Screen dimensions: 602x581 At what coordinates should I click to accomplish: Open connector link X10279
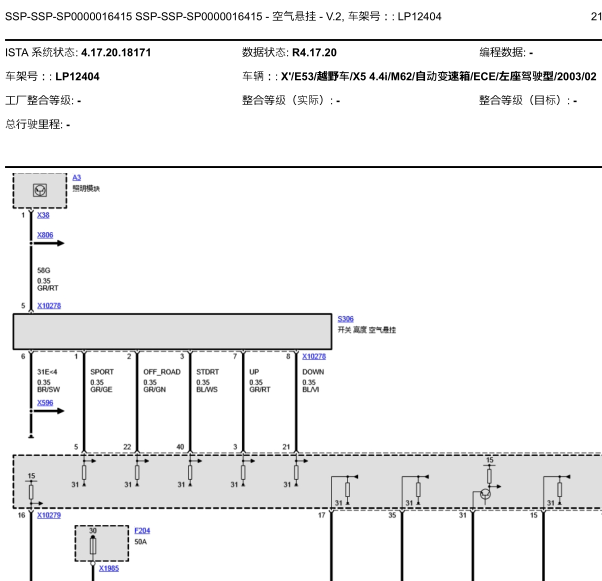[x=49, y=515]
